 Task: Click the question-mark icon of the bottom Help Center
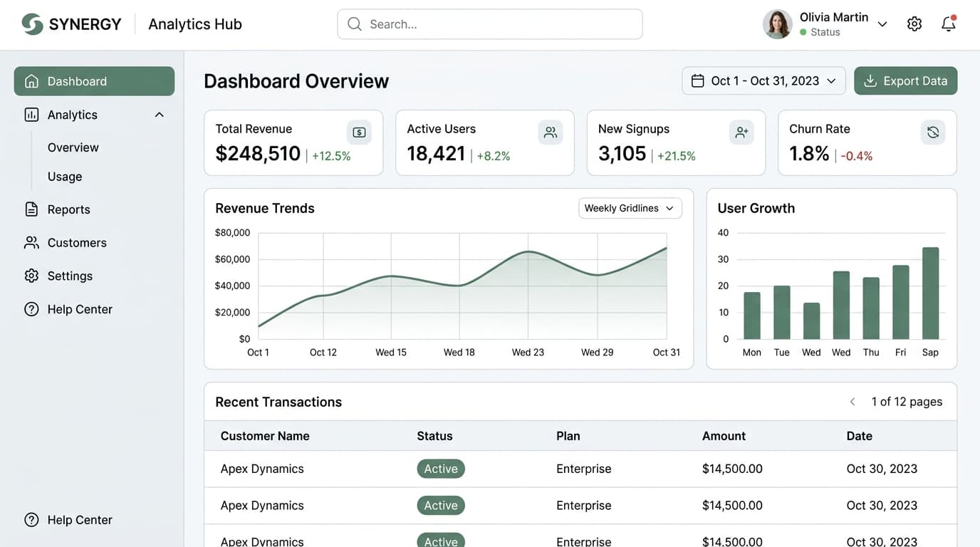(x=31, y=520)
